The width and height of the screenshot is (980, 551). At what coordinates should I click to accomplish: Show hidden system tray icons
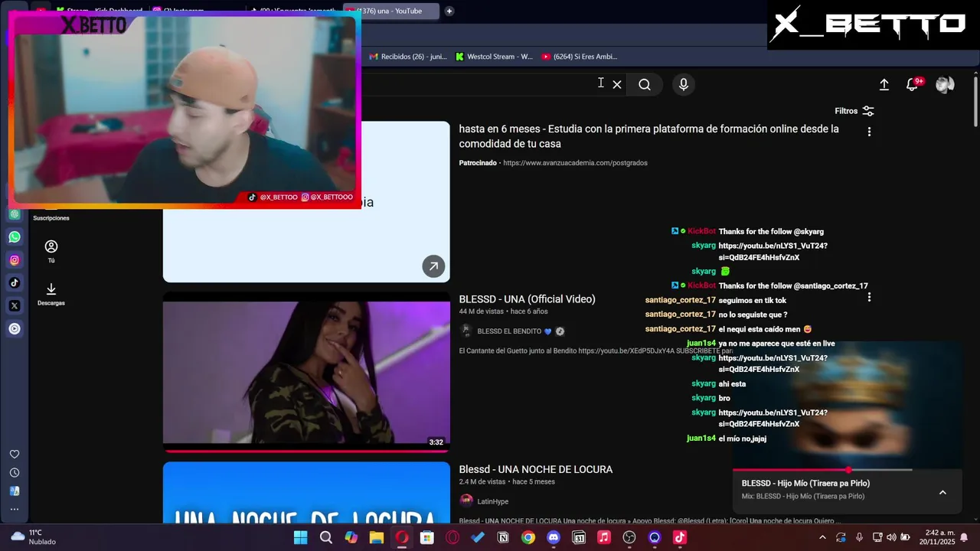coord(822,537)
